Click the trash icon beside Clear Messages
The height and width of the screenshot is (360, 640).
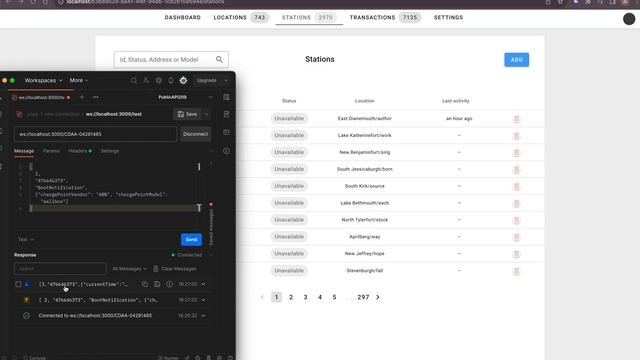[156, 269]
